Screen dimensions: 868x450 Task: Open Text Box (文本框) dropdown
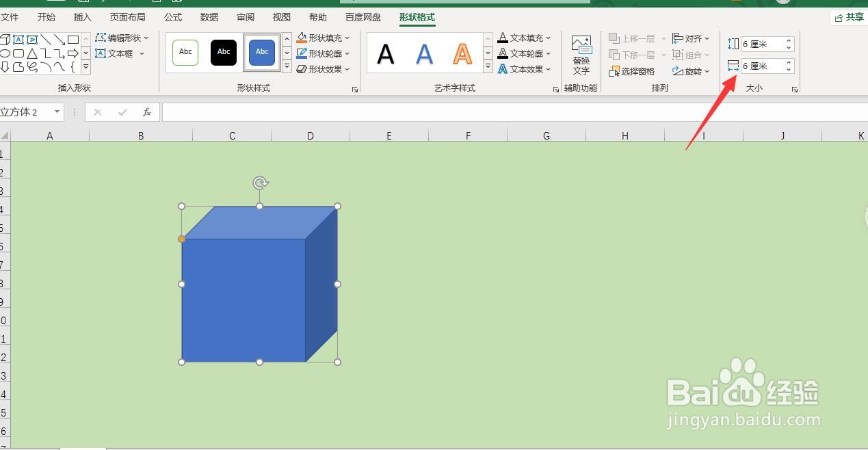coord(120,53)
